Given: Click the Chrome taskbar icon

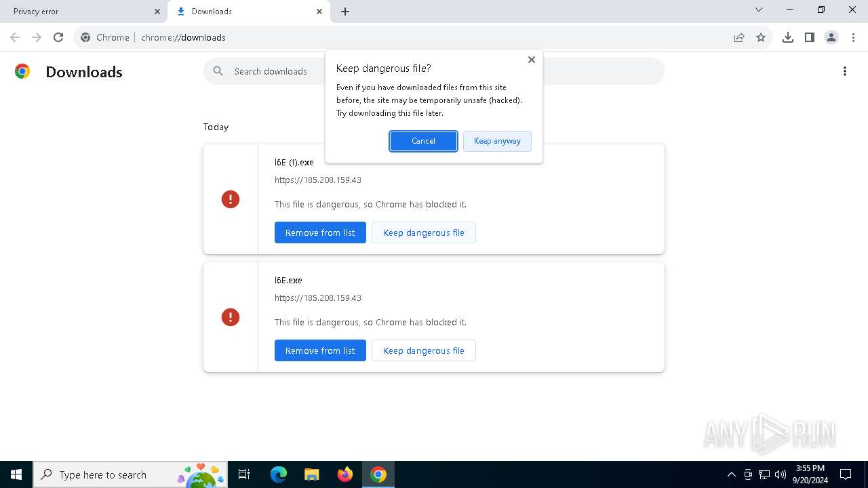Looking at the screenshot, I should click(x=378, y=474).
